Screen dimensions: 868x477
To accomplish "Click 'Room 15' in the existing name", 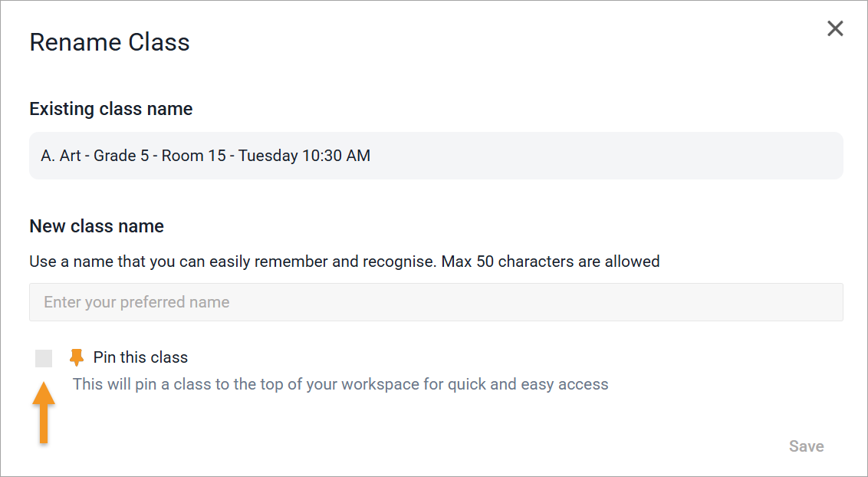I will 196,156.
